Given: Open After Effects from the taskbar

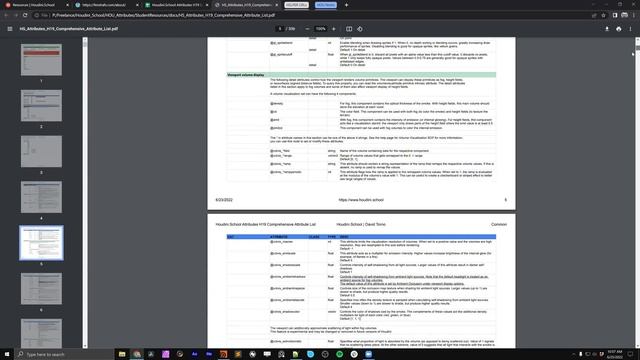Looking at the screenshot, I should 194,354.
